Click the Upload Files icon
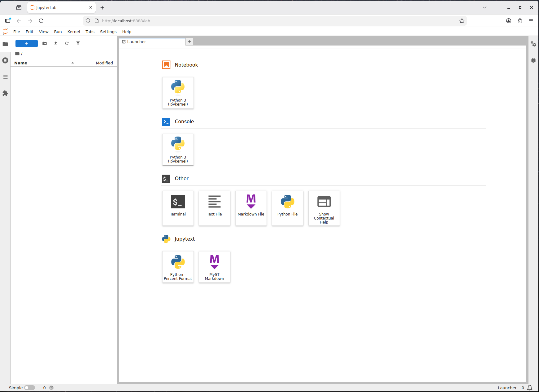Viewport: 539px width, 392px height. (x=56, y=43)
